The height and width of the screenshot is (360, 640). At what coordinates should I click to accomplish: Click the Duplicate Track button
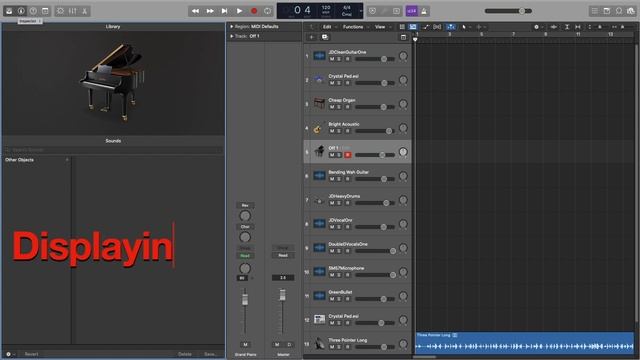(x=325, y=37)
